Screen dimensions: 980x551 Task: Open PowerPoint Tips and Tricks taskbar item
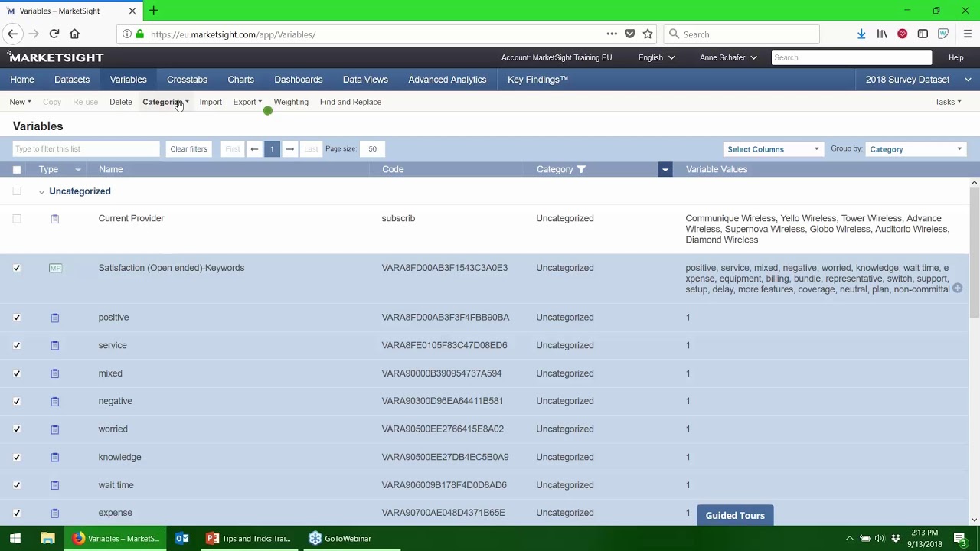[x=248, y=539]
